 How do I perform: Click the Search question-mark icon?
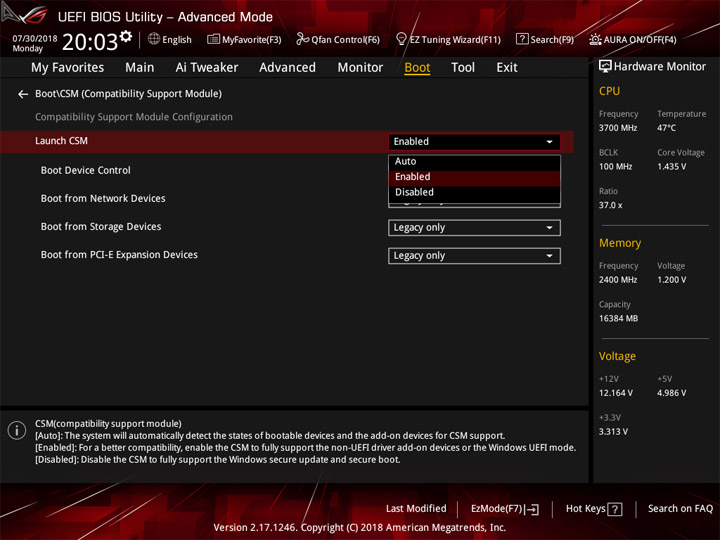point(522,39)
